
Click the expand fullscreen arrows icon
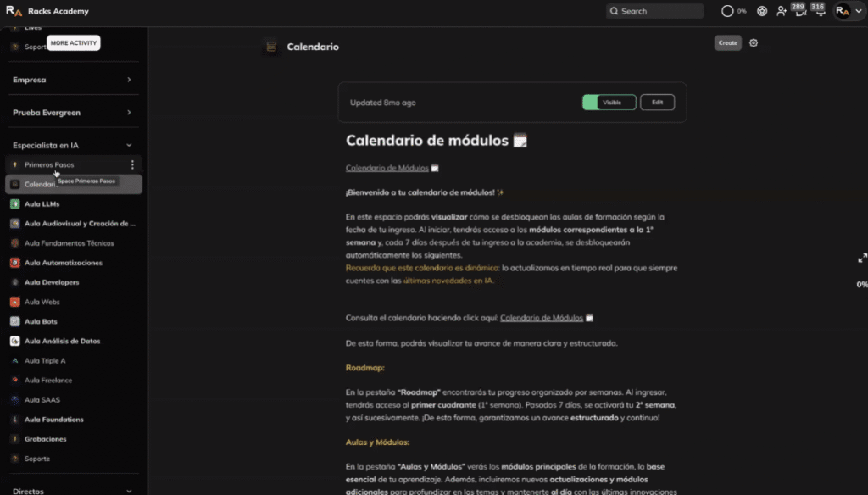click(862, 258)
